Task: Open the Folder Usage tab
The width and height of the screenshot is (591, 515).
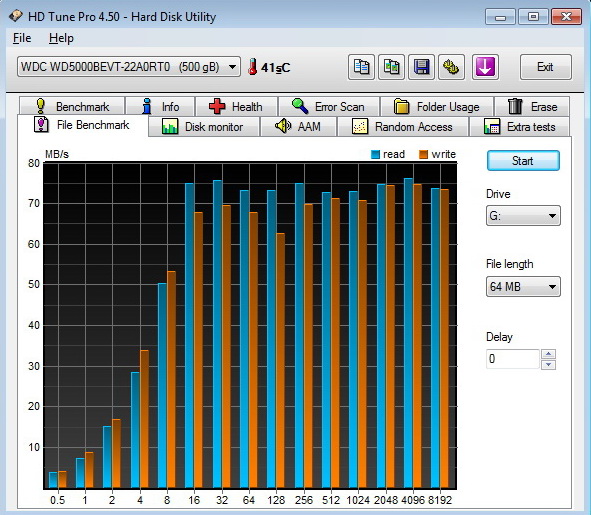Action: point(437,106)
